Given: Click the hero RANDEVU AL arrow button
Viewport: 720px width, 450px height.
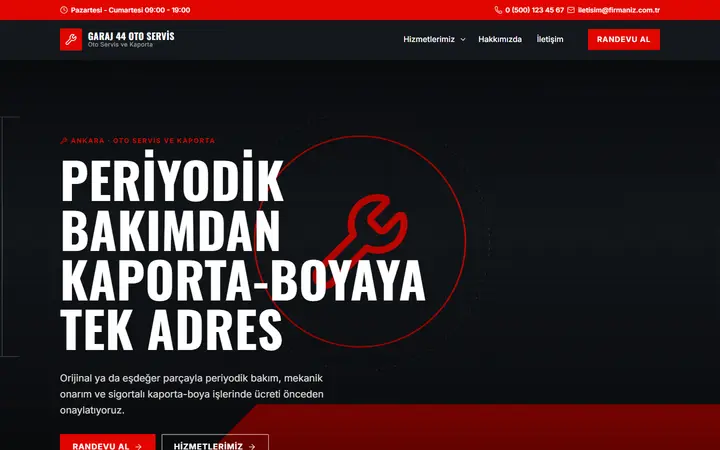Looking at the screenshot, I should pyautogui.click(x=107, y=443).
